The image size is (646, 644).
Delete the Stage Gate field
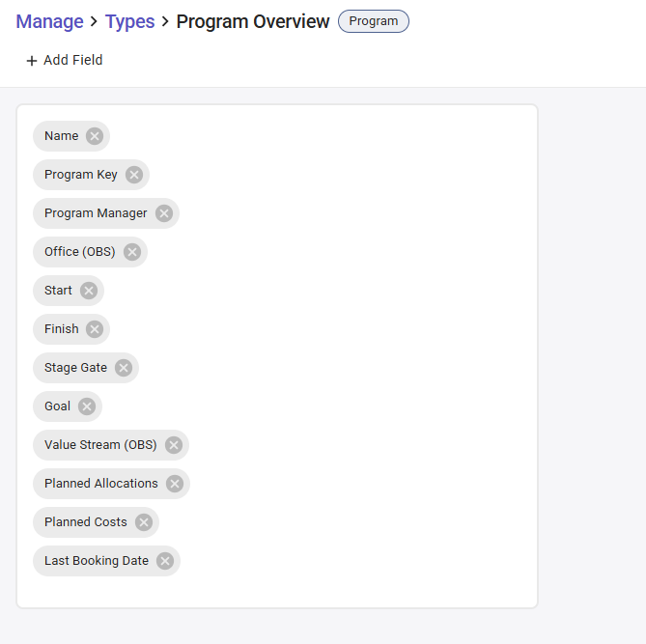click(x=124, y=368)
